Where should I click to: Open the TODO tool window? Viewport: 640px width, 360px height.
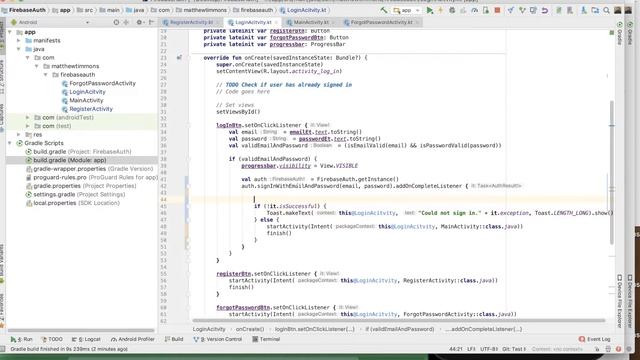pyautogui.click(x=52, y=339)
